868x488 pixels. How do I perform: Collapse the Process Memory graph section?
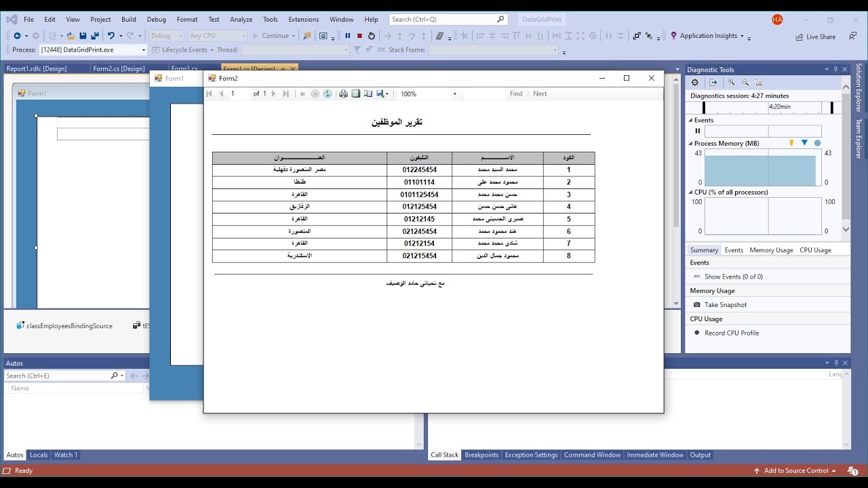tap(691, 144)
